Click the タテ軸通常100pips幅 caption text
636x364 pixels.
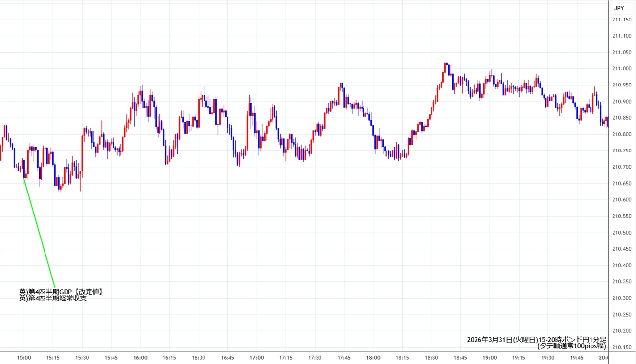click(571, 346)
